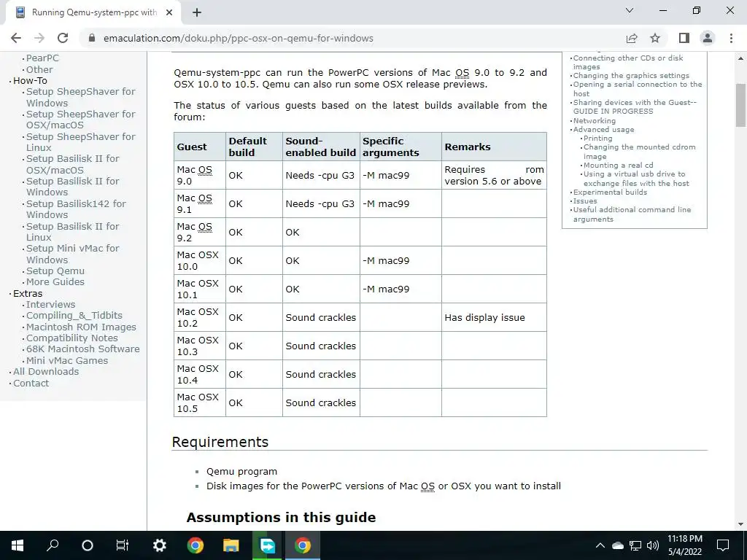Open All Downloads sidebar link
The image size is (747, 560).
click(x=46, y=371)
